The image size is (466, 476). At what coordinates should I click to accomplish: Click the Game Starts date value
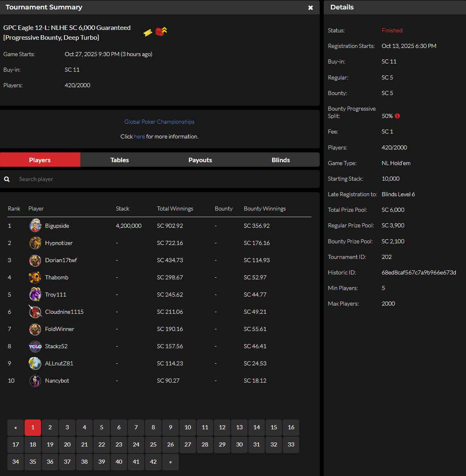tap(109, 54)
